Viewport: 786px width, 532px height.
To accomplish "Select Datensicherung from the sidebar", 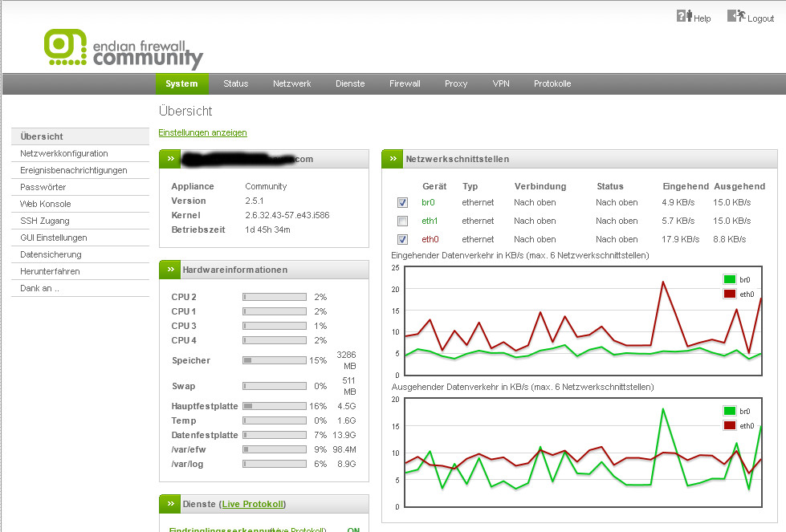I will point(51,254).
